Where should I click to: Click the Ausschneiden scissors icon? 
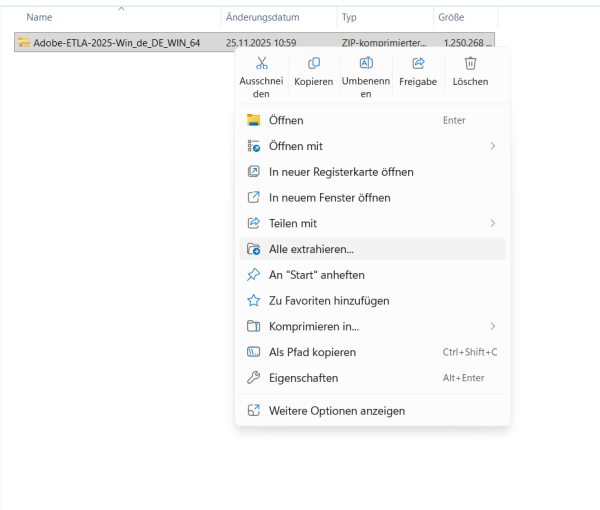[261, 63]
